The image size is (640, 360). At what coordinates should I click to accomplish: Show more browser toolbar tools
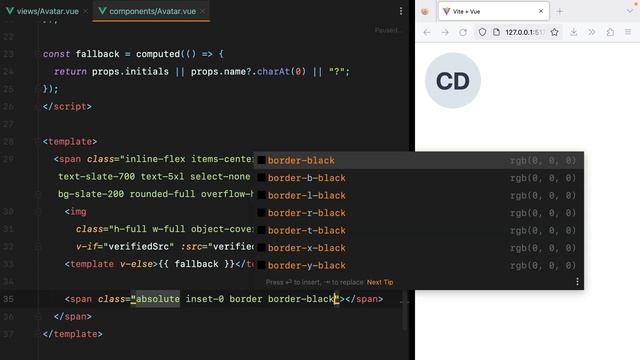592,32
